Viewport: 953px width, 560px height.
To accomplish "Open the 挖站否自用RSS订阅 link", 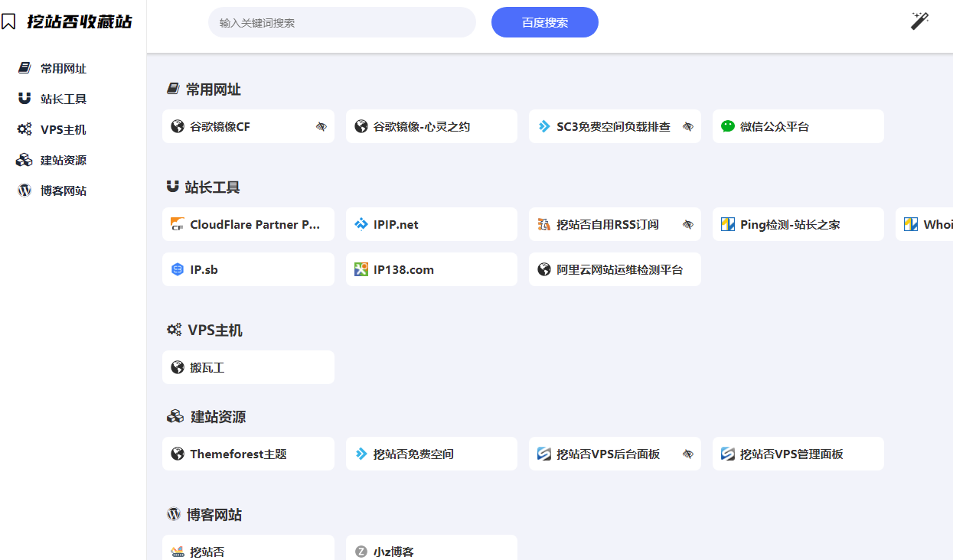I will [x=615, y=224].
